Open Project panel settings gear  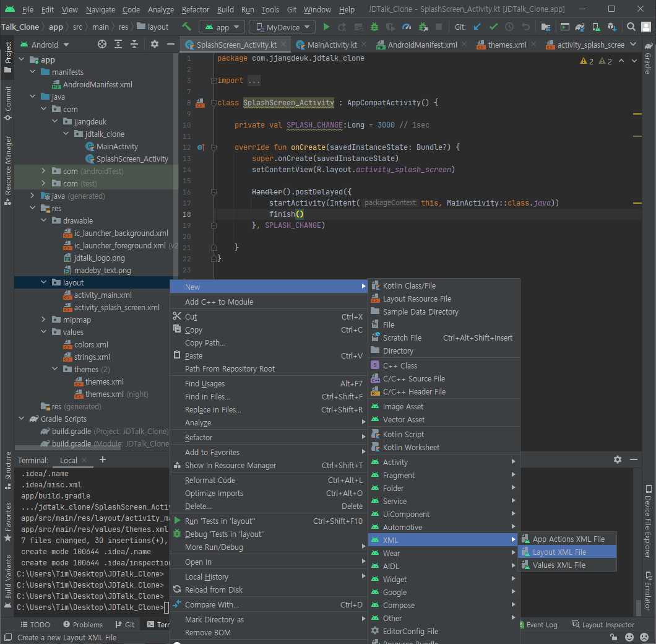pos(154,44)
